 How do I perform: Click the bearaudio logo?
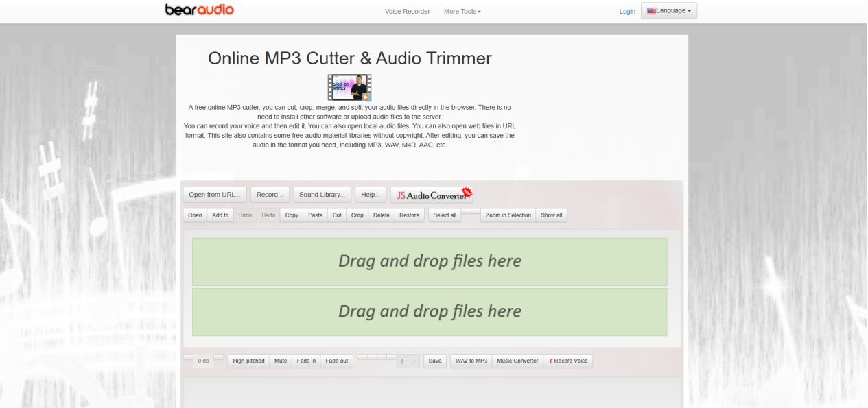click(200, 10)
